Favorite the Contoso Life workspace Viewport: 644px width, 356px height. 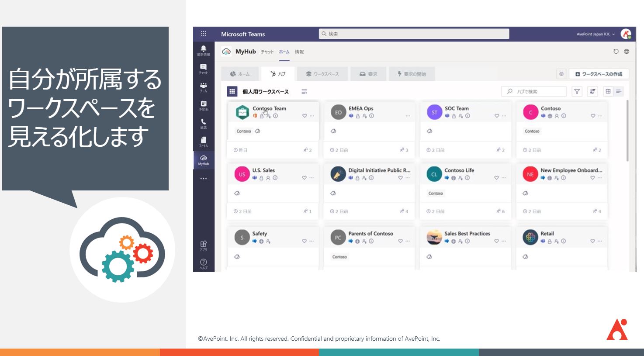coord(496,178)
